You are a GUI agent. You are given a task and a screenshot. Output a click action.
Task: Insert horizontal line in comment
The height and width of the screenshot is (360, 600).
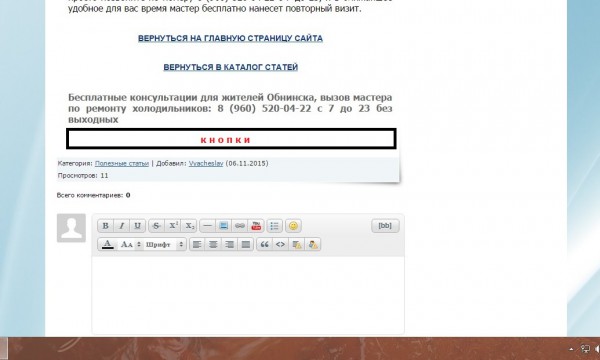coord(207,226)
